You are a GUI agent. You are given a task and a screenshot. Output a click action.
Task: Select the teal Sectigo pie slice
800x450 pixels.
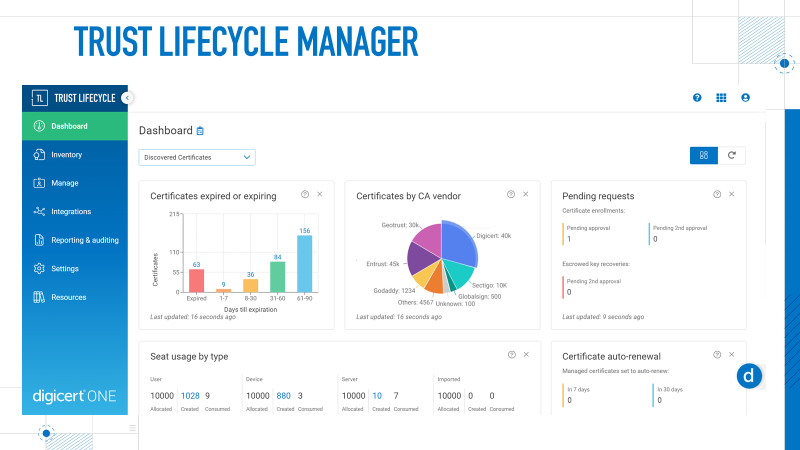coord(458,273)
